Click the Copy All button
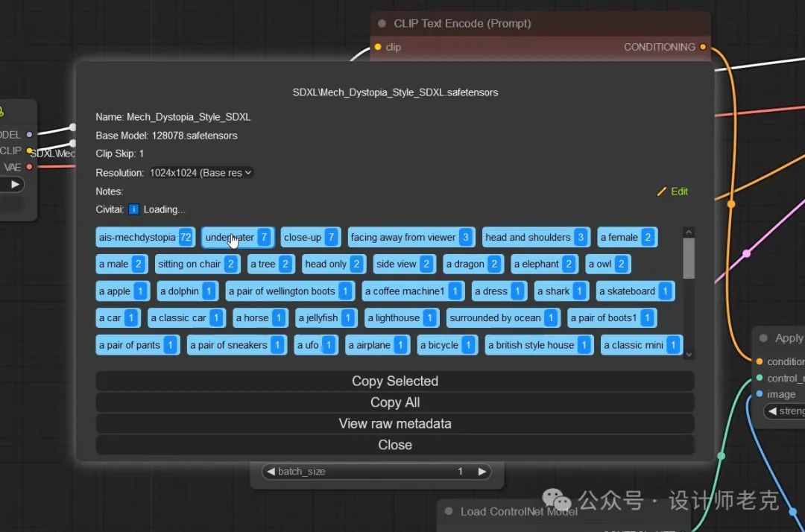Image resolution: width=805 pixels, height=532 pixels. coord(395,402)
